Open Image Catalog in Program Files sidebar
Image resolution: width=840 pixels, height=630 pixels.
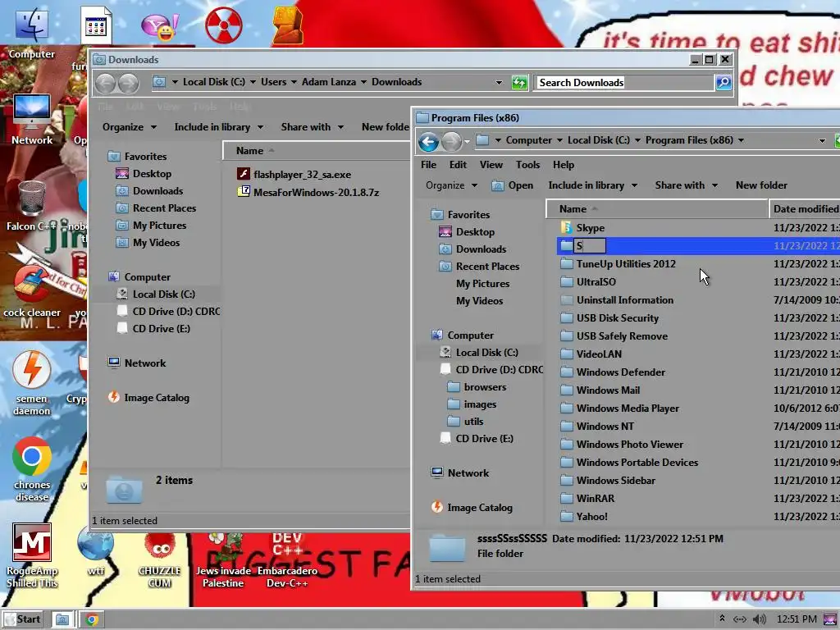479,507
